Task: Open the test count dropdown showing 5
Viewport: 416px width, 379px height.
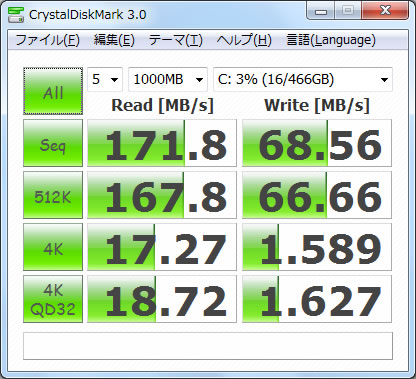Action: [105, 79]
